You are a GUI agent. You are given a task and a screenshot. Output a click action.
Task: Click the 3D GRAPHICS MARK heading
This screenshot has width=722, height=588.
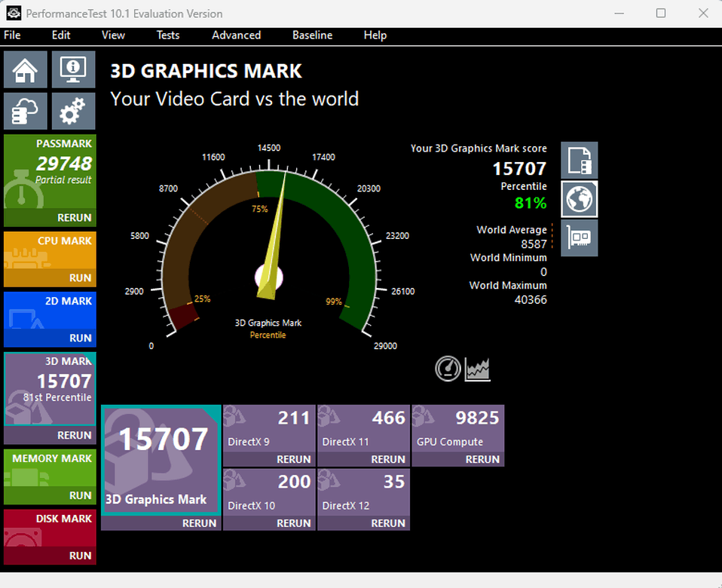(x=206, y=71)
